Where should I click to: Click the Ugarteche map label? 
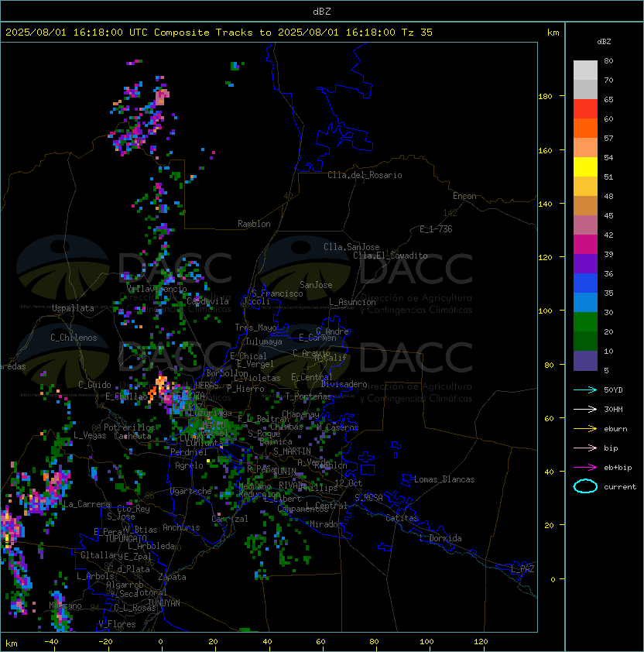pyautogui.click(x=191, y=491)
